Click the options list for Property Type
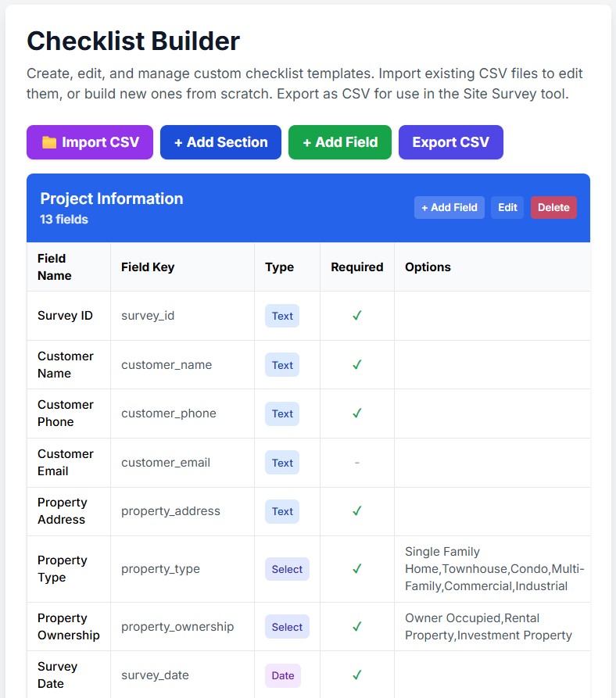This screenshot has width=616, height=698. [492, 569]
